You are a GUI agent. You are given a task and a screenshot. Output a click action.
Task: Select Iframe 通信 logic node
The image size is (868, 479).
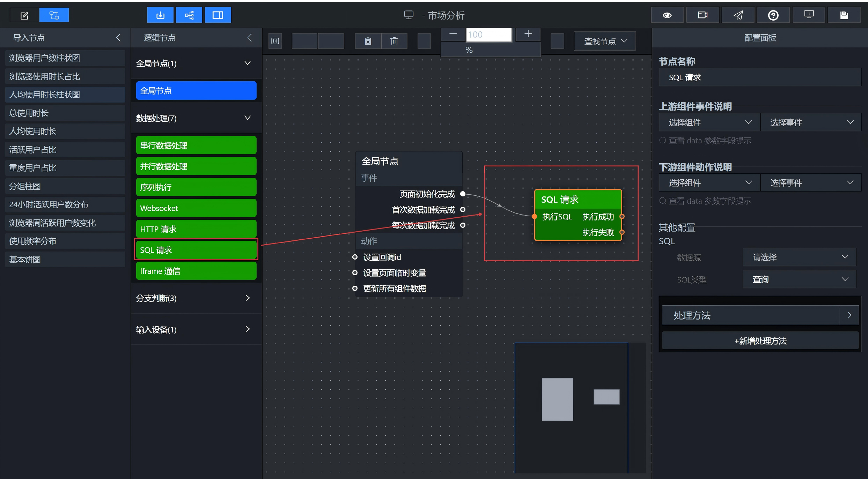click(x=196, y=271)
